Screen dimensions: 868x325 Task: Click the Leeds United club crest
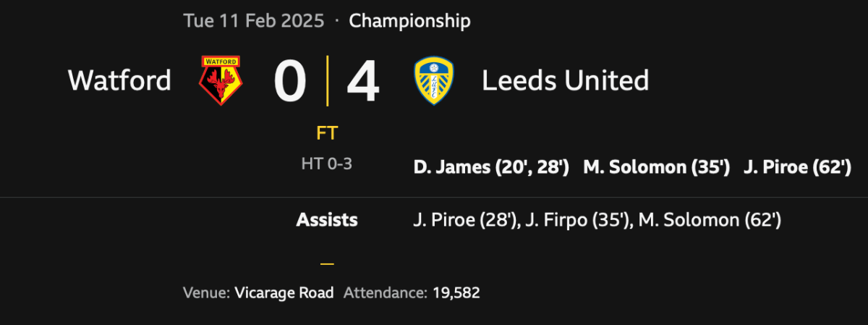434,81
